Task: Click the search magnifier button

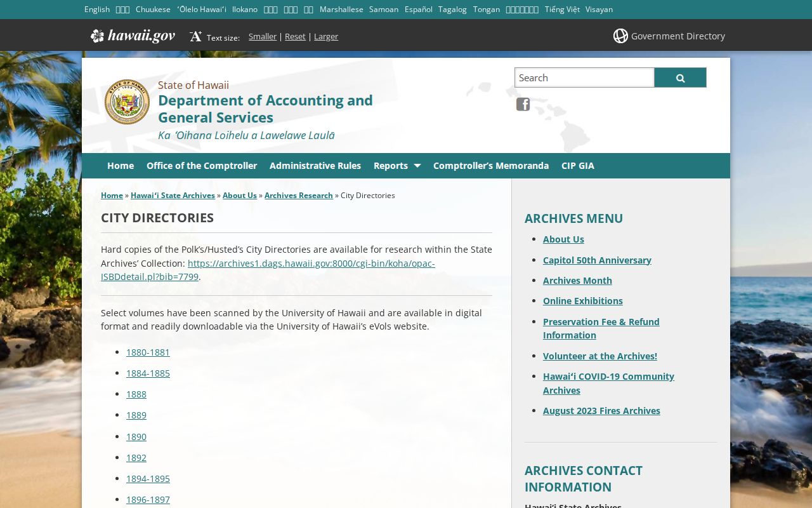Action: click(x=680, y=77)
